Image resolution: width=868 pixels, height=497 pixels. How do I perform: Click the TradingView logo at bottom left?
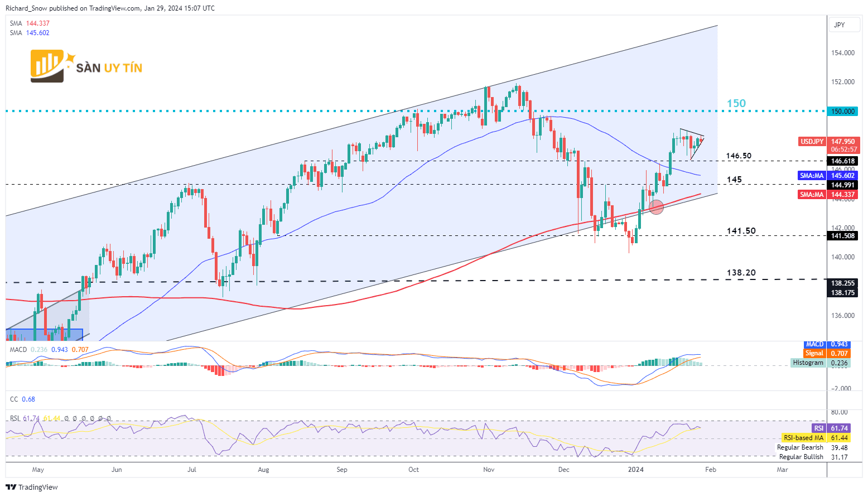point(32,487)
